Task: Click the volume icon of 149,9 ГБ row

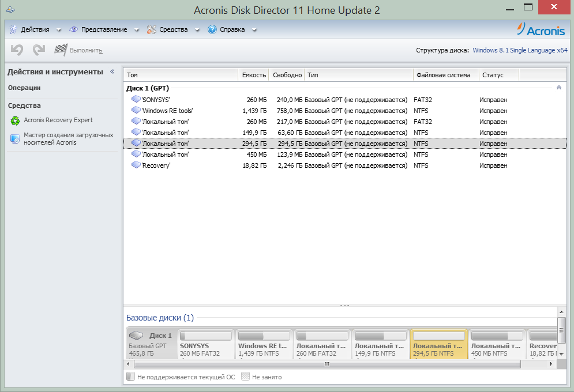Action: click(x=136, y=132)
